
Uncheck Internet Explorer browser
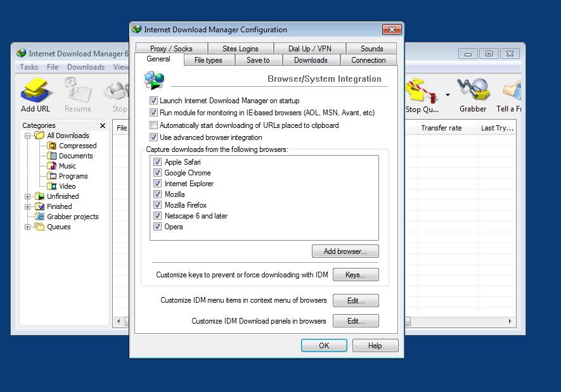click(x=157, y=183)
